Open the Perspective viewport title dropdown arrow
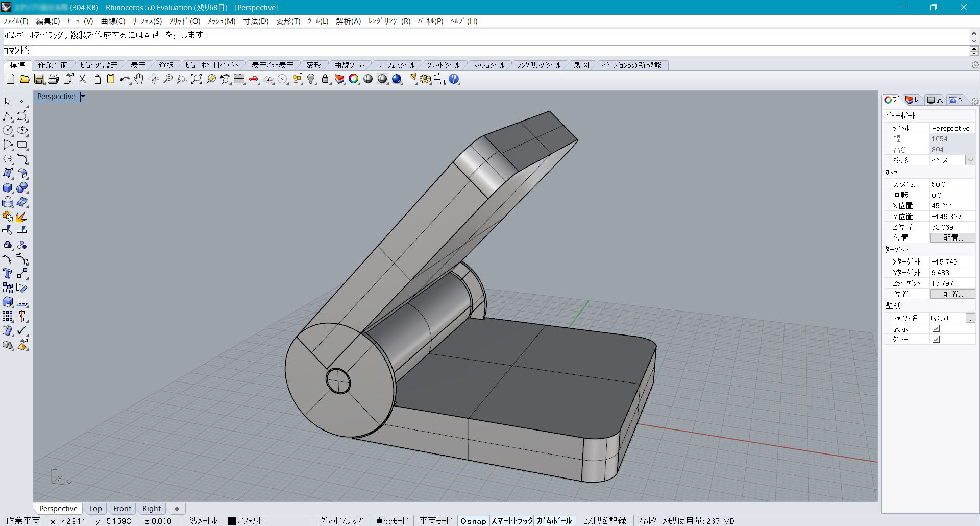980x526 pixels. point(83,97)
